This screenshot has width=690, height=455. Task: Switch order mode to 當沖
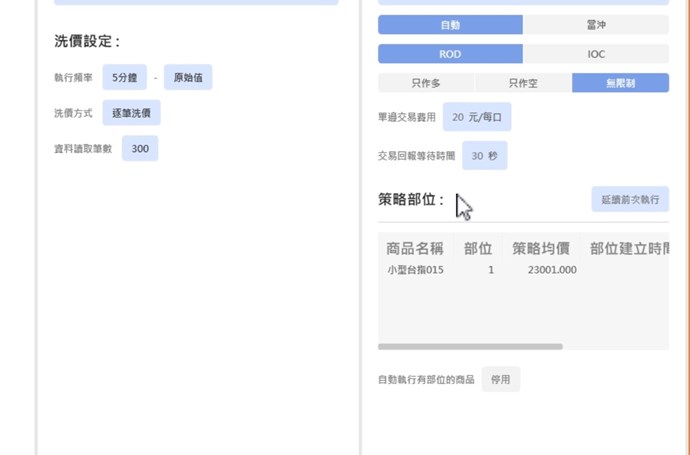595,25
